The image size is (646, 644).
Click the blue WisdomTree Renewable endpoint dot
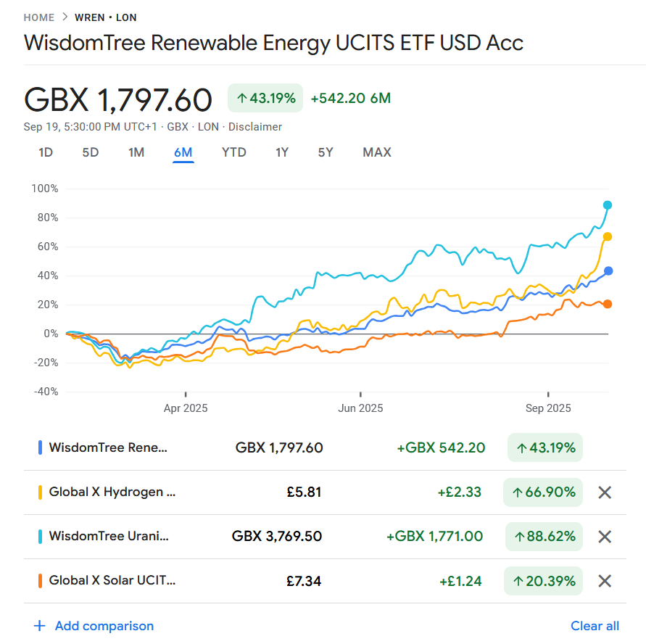pos(608,271)
